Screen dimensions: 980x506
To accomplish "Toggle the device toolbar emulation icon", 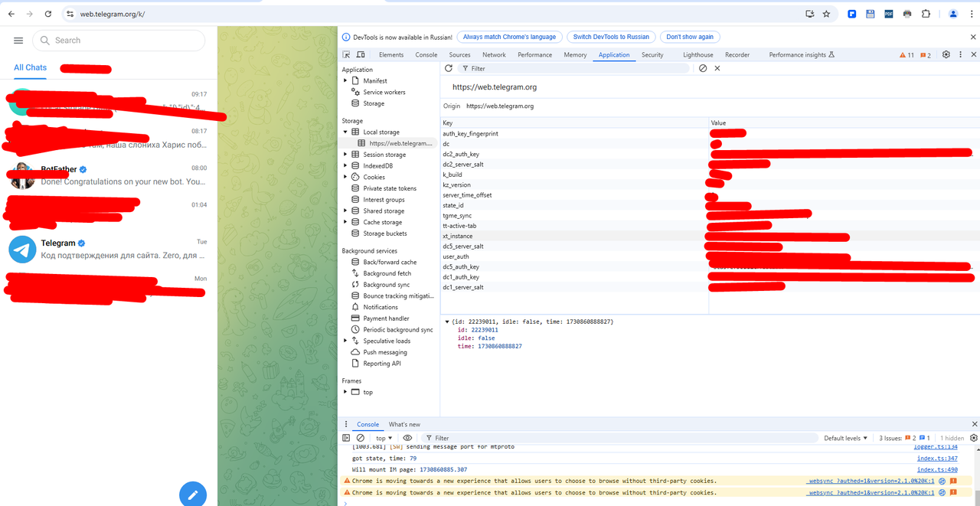I will (x=361, y=54).
